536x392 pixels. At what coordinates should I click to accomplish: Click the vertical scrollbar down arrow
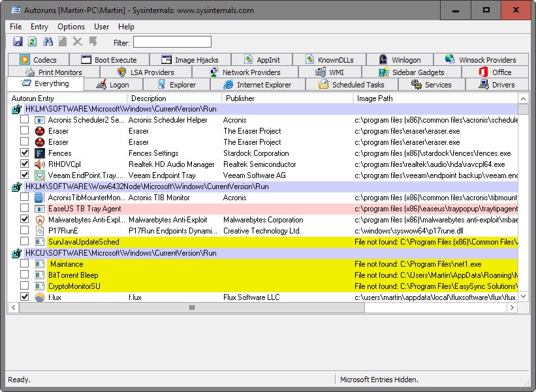523,297
